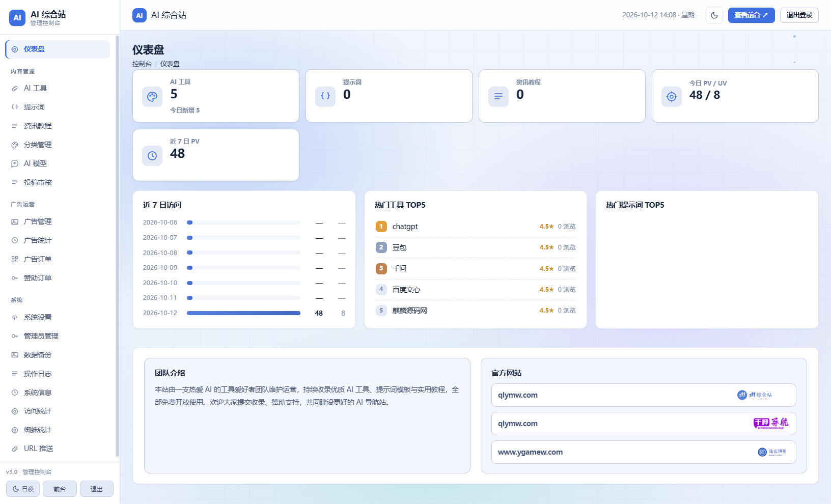The image size is (831, 504).
Task: Click the 广告订单 sidebar grid icon
Action: 15,260
